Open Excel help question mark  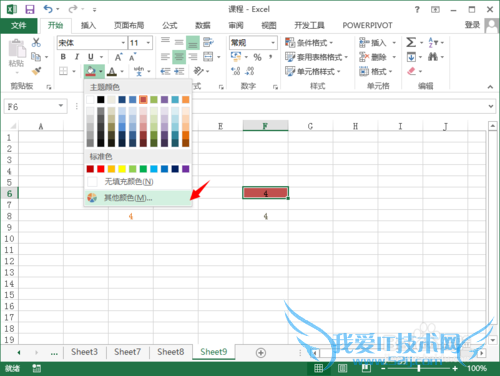(417, 9)
